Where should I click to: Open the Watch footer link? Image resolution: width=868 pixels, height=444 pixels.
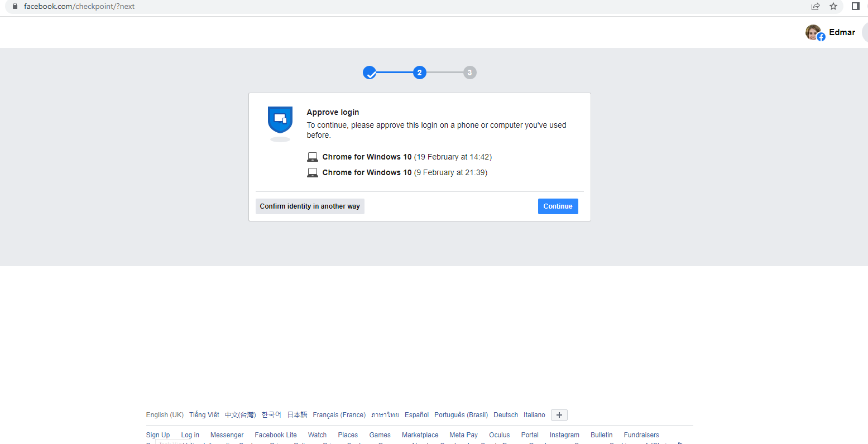pyautogui.click(x=317, y=435)
